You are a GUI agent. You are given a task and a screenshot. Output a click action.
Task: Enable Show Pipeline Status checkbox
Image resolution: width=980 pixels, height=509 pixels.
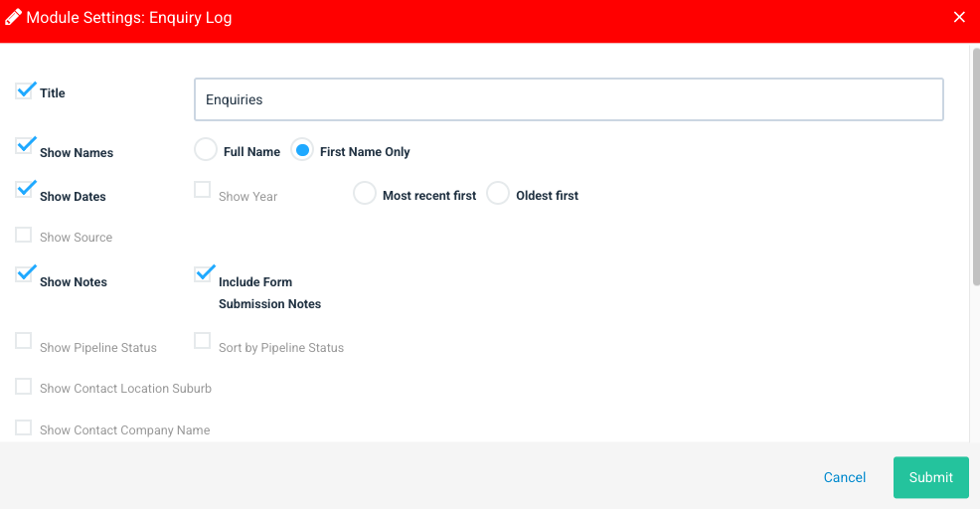[x=24, y=341]
